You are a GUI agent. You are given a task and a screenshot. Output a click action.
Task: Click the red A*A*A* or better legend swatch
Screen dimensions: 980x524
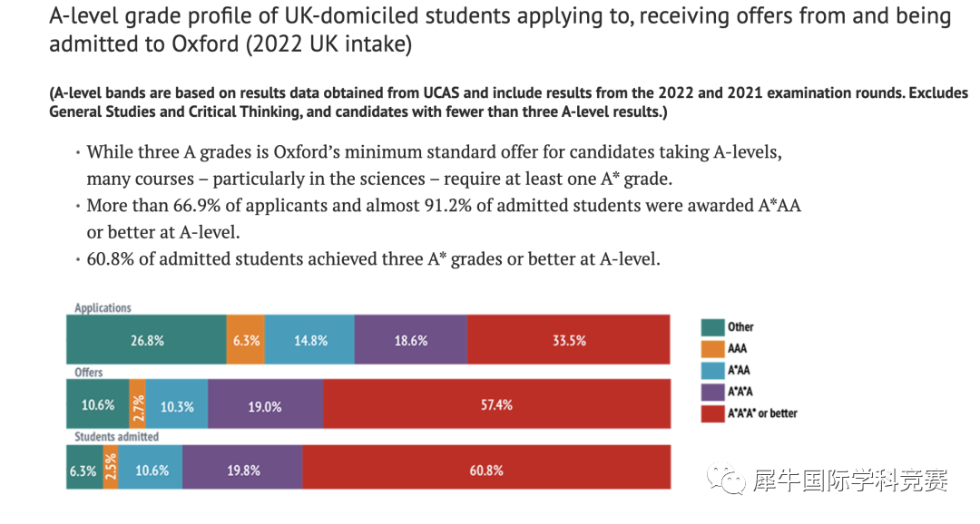tap(712, 413)
